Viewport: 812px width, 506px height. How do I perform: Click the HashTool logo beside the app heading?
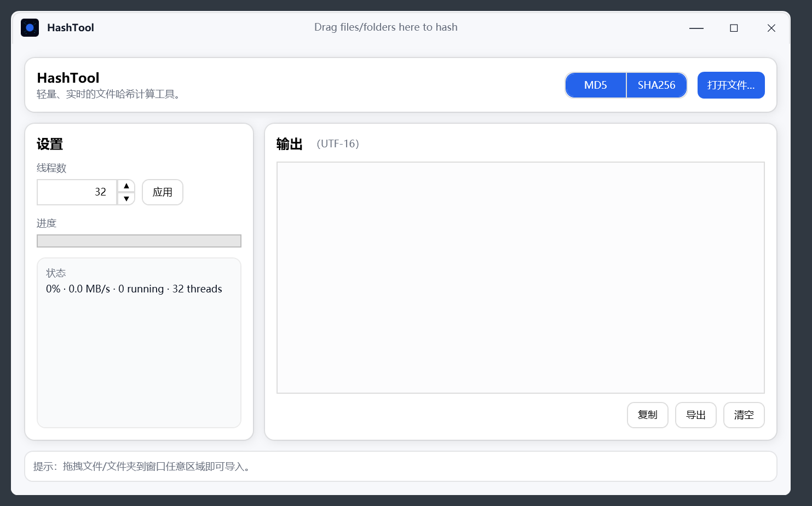pos(30,27)
